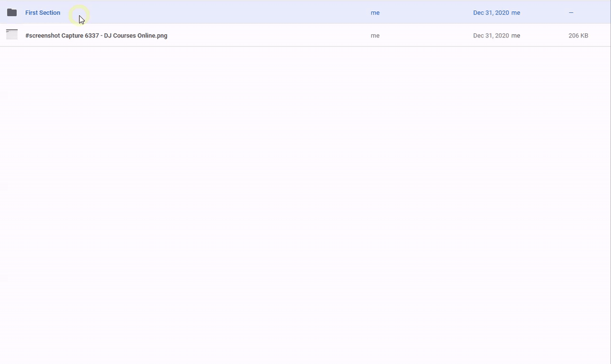Screen dimensions: 611x364
Task: Click the PNG screenshot file thumbnail icon
Action: pos(12,35)
